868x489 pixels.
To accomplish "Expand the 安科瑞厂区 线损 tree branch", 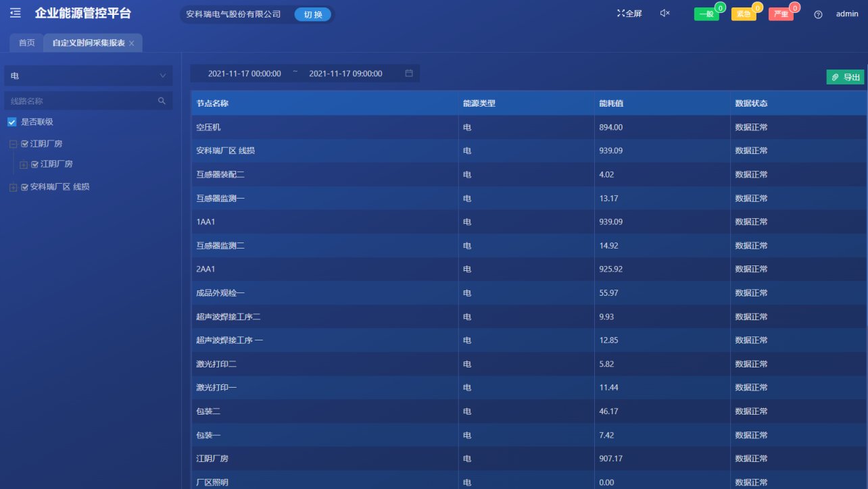I will pos(13,186).
